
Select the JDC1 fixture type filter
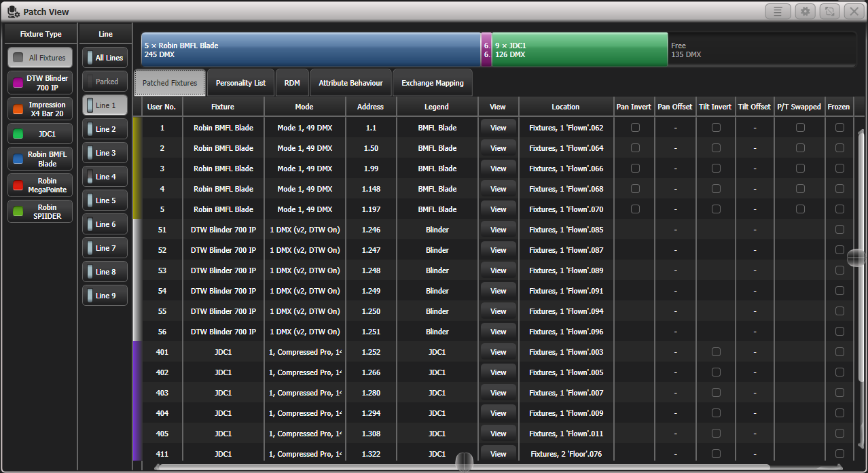(x=40, y=134)
